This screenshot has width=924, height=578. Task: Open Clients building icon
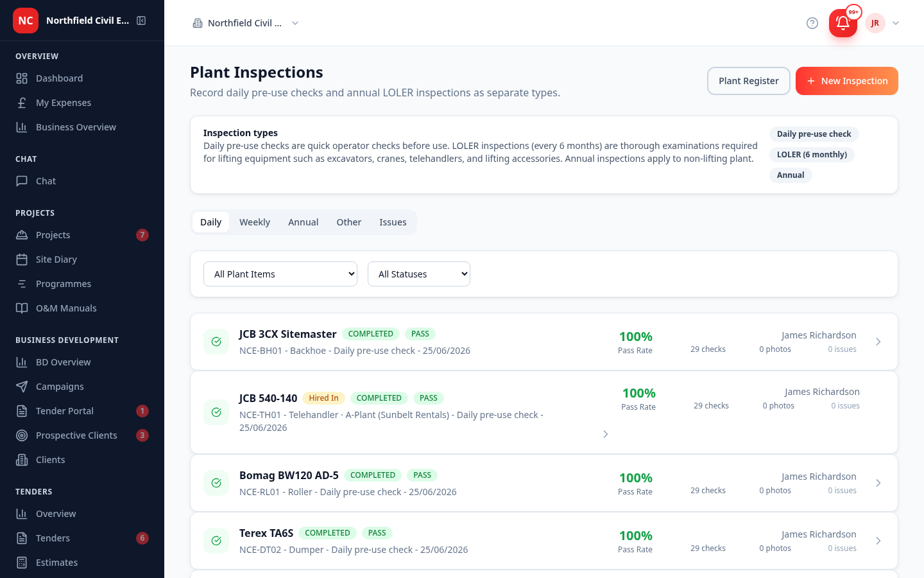pos(22,460)
